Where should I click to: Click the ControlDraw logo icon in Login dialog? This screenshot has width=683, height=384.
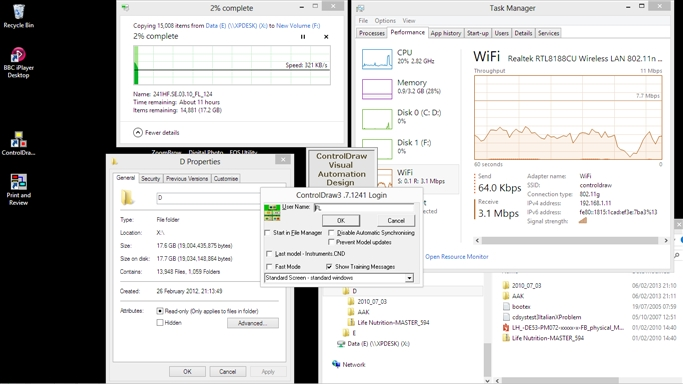(272, 213)
